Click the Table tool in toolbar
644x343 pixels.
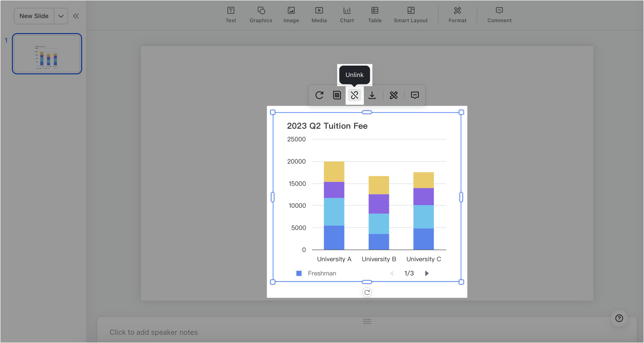pyautogui.click(x=375, y=15)
